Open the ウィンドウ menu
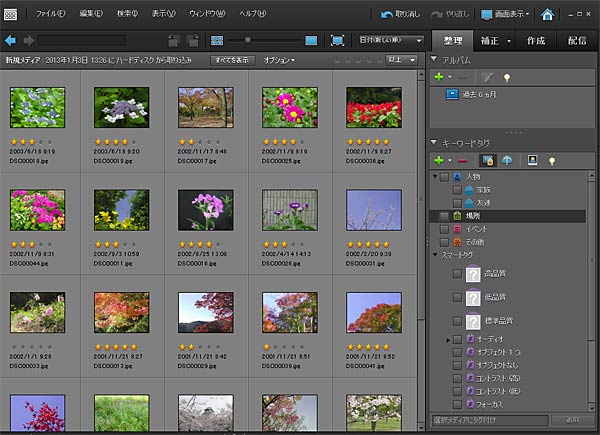600x435 pixels. (207, 14)
